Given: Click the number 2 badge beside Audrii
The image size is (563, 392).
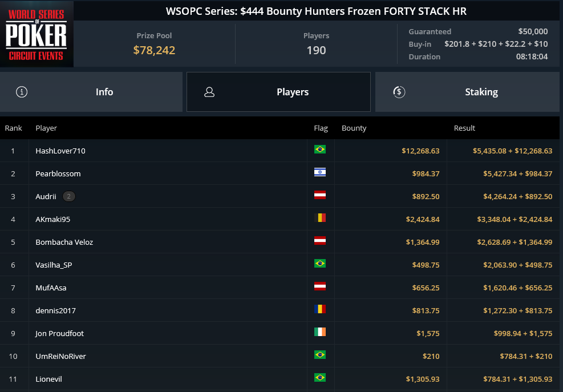Looking at the screenshot, I should click(x=69, y=196).
